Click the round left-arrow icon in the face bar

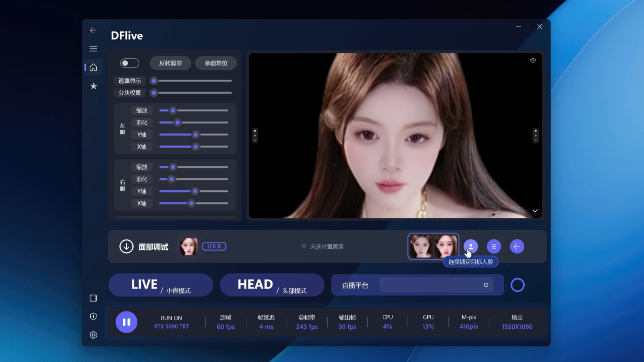tap(517, 246)
